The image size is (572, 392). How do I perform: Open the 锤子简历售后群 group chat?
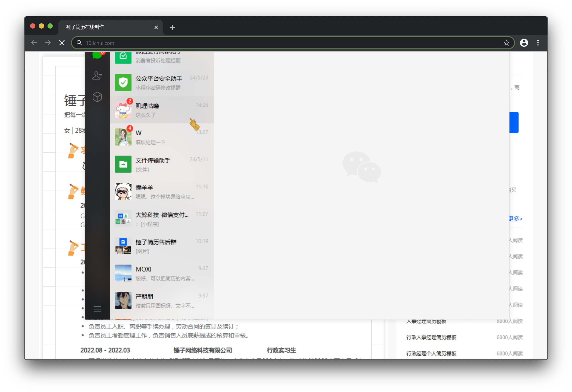(x=162, y=246)
